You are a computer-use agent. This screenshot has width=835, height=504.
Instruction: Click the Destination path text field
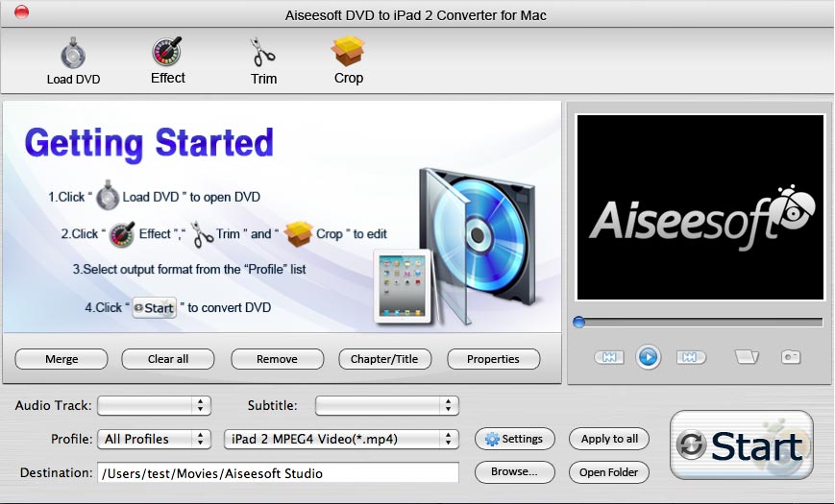pos(278,472)
